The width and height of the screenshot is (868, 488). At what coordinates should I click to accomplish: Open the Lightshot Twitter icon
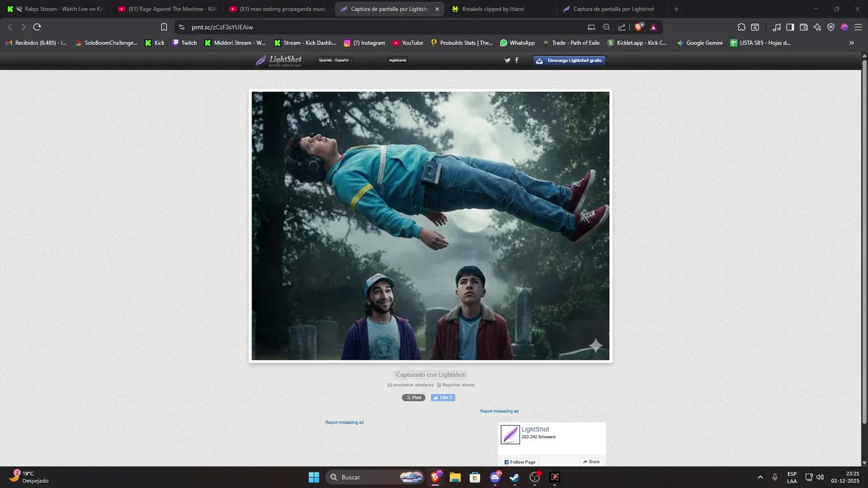coord(507,60)
